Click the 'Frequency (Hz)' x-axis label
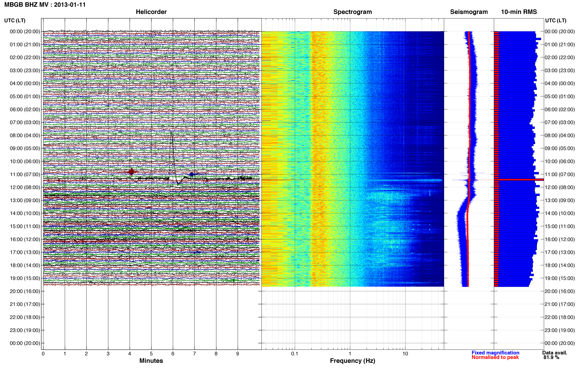The height and width of the screenshot is (368, 588). [352, 361]
